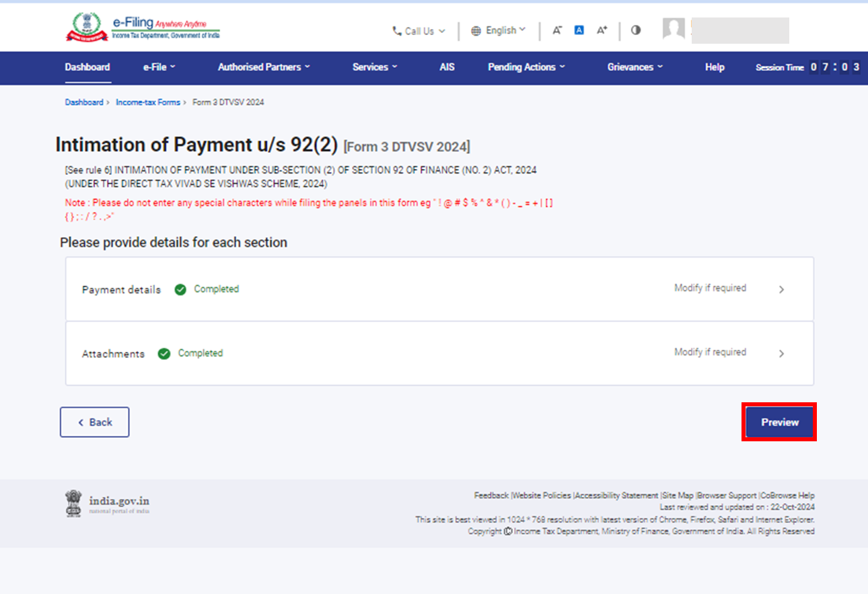Click the india.gov.in emblem in footer
The image size is (868, 594).
(x=75, y=503)
